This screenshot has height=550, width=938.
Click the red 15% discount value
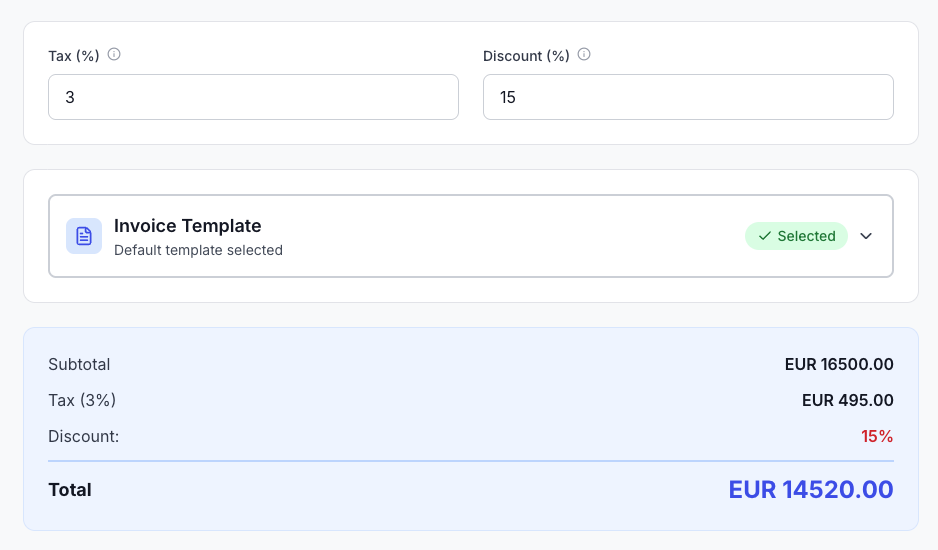[877, 436]
